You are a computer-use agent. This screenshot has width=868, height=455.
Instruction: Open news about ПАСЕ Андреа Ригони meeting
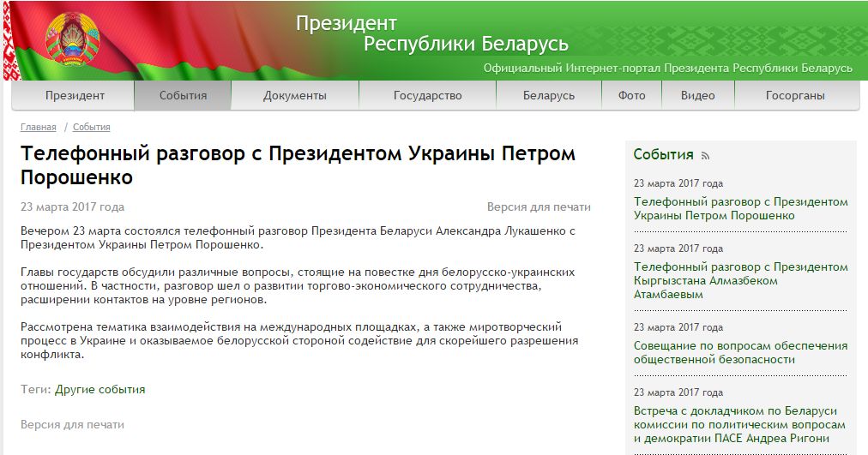[739, 424]
